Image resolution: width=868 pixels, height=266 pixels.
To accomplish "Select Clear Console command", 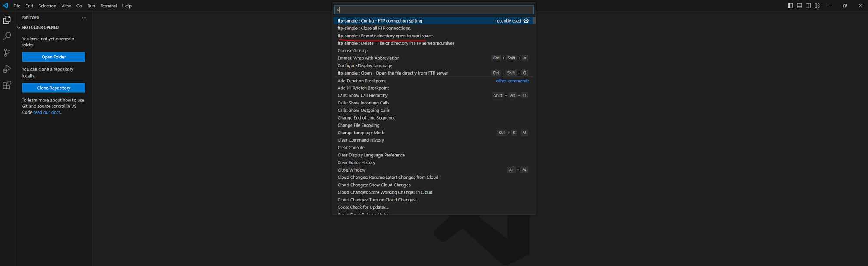I will 433,147.
